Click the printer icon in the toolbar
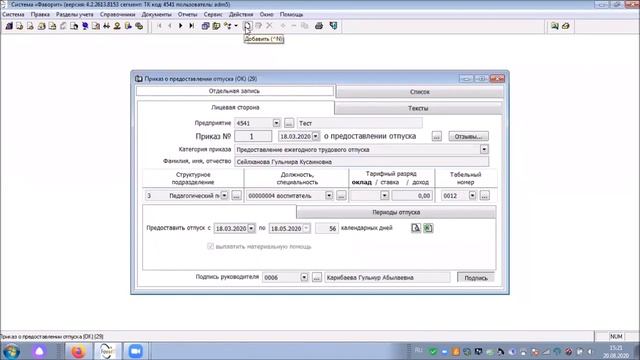The image size is (640, 360). click(x=319, y=26)
